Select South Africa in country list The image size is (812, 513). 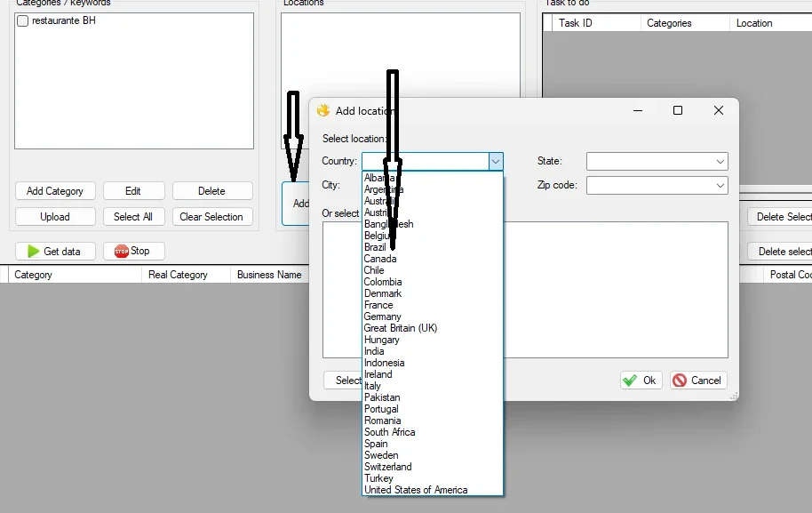tap(433, 432)
